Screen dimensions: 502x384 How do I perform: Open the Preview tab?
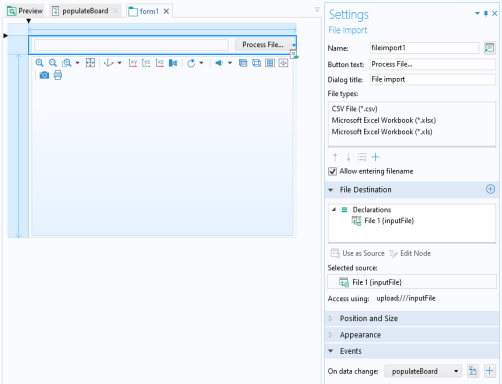25,11
